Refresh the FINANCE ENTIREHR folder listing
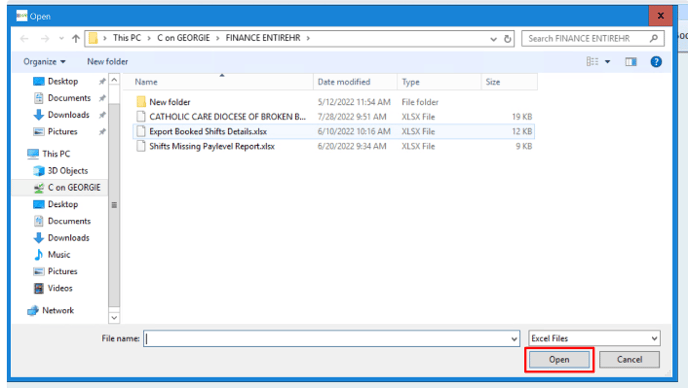 [507, 39]
